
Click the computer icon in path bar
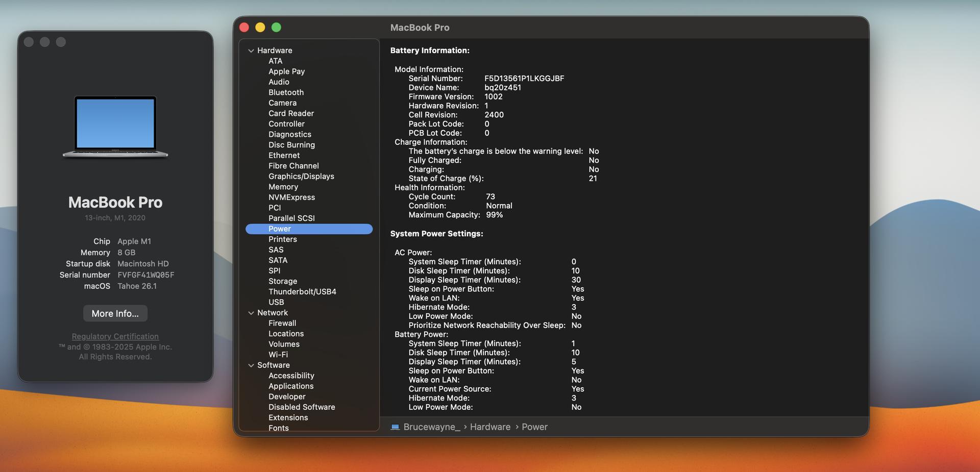pyautogui.click(x=395, y=427)
